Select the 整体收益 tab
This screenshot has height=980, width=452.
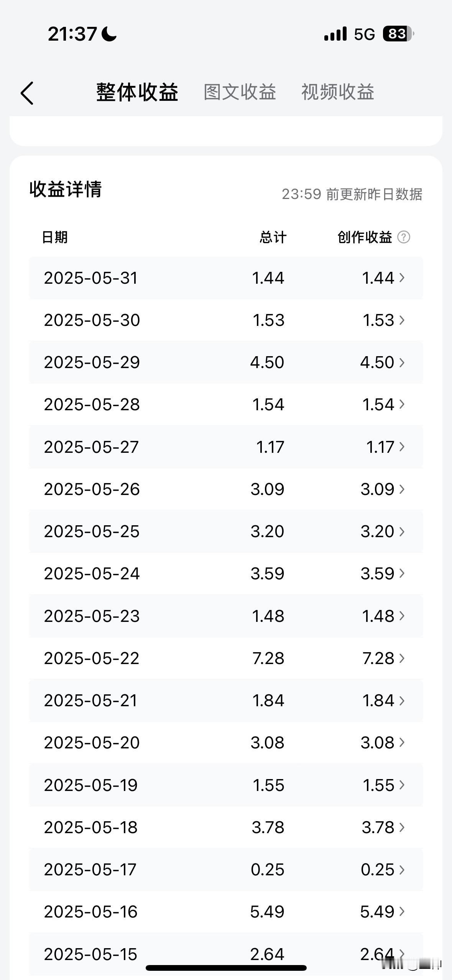click(x=137, y=92)
